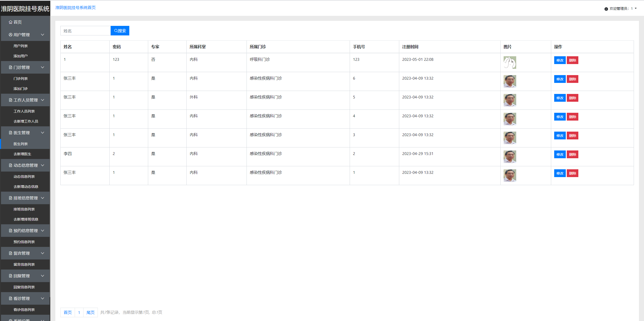Click the cartoon avatar thumbnail in first row
This screenshot has width=644, height=321.
pyautogui.click(x=510, y=62)
